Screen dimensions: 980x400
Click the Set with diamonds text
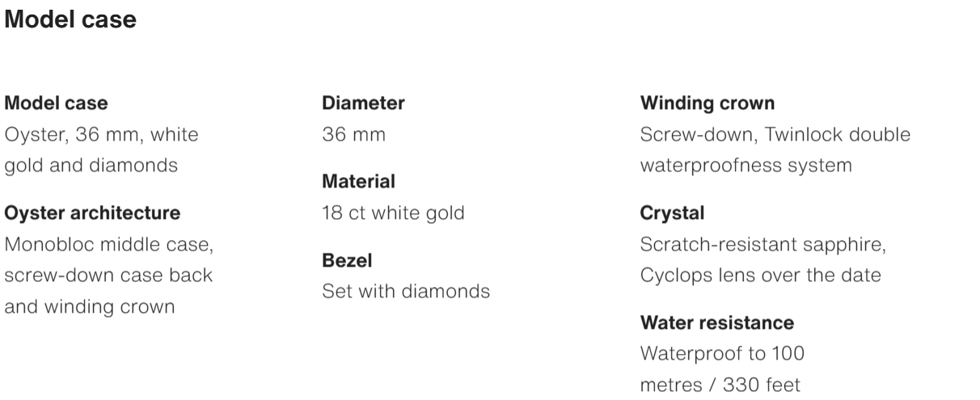point(405,291)
